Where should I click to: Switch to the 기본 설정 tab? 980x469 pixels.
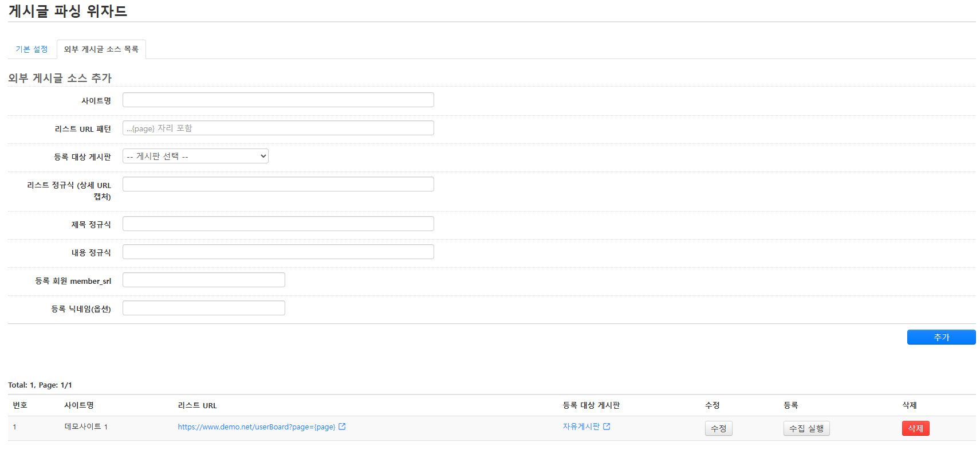[x=32, y=49]
